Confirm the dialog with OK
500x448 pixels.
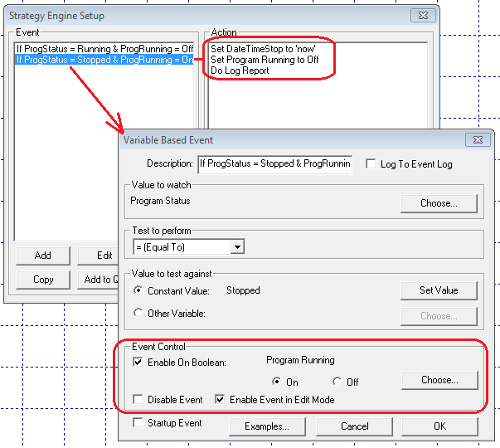point(439,426)
